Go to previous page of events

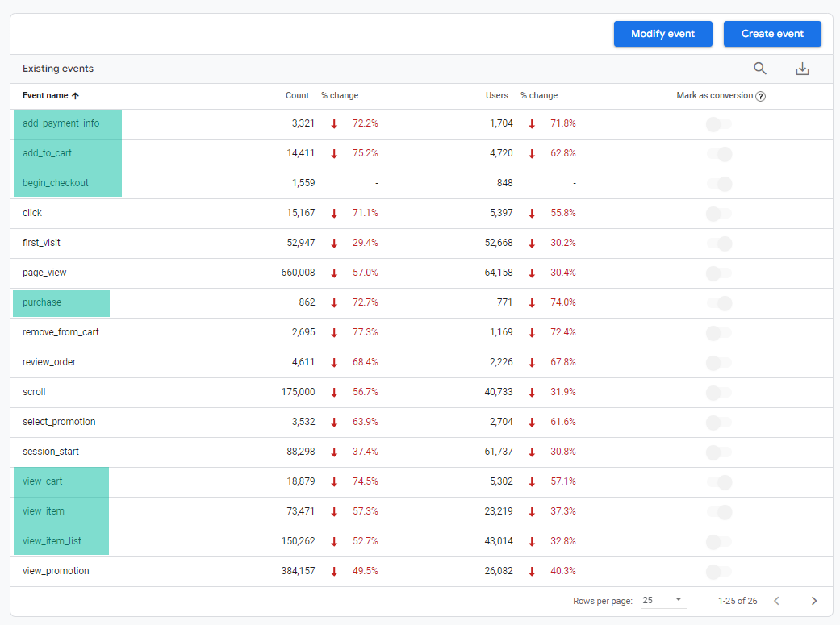pos(776,601)
